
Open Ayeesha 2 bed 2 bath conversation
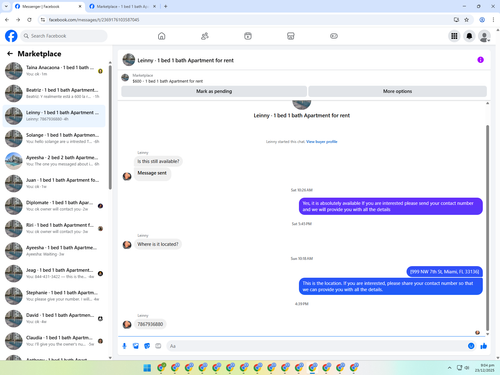(x=54, y=161)
